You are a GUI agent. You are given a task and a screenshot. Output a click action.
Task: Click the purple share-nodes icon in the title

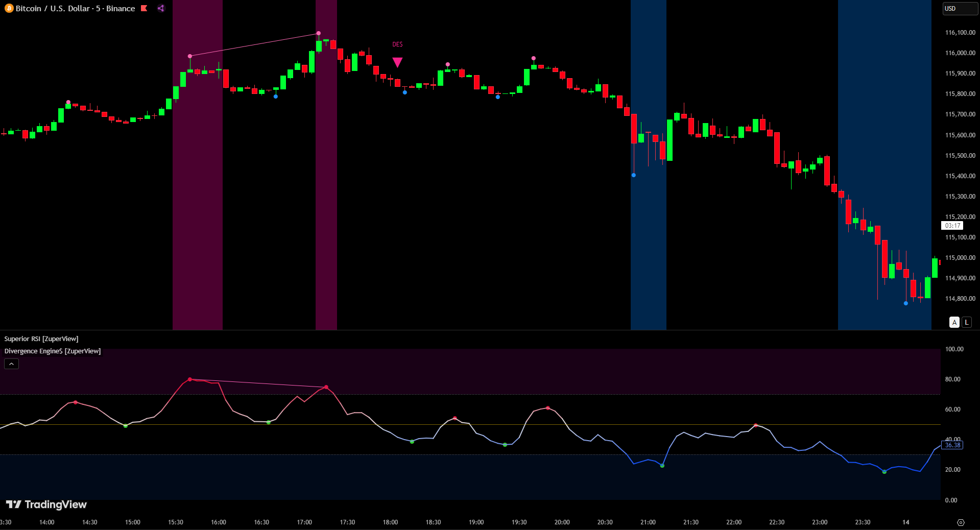[161, 8]
